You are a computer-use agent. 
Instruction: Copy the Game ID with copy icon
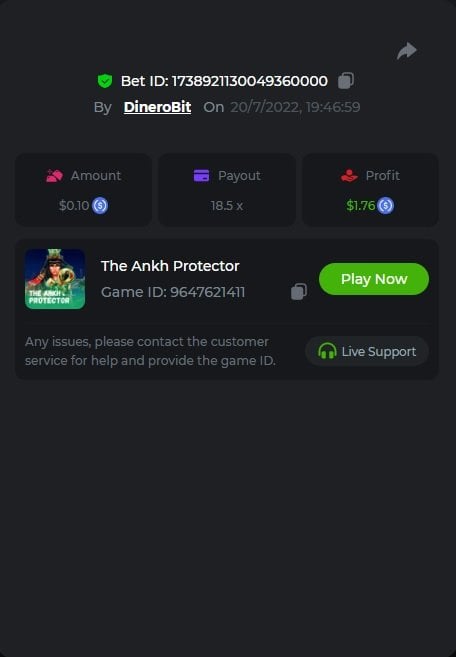pyautogui.click(x=299, y=292)
